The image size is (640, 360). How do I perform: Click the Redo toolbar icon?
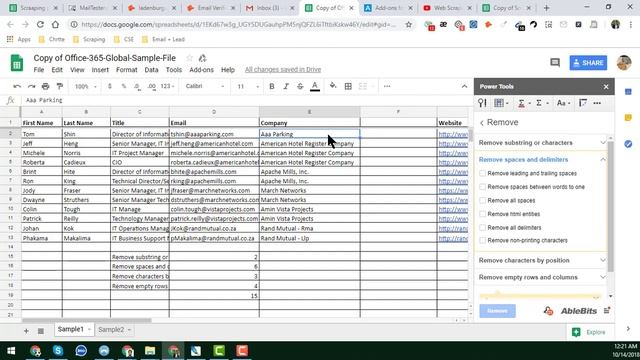point(31,87)
